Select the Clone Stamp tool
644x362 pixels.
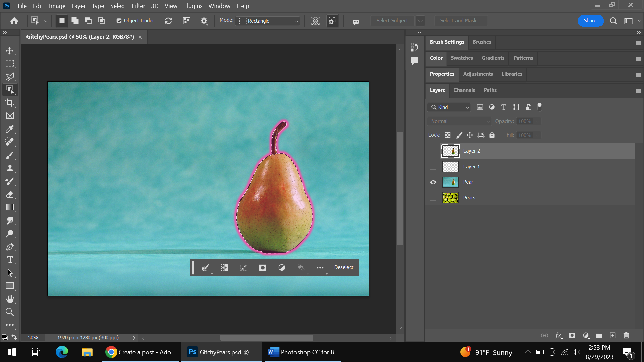coord(10,169)
